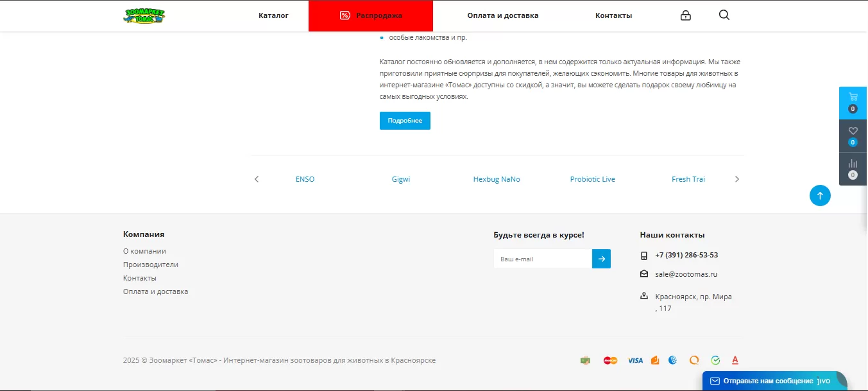Open the account lock icon
This screenshot has height=391, width=868.
(x=685, y=15)
